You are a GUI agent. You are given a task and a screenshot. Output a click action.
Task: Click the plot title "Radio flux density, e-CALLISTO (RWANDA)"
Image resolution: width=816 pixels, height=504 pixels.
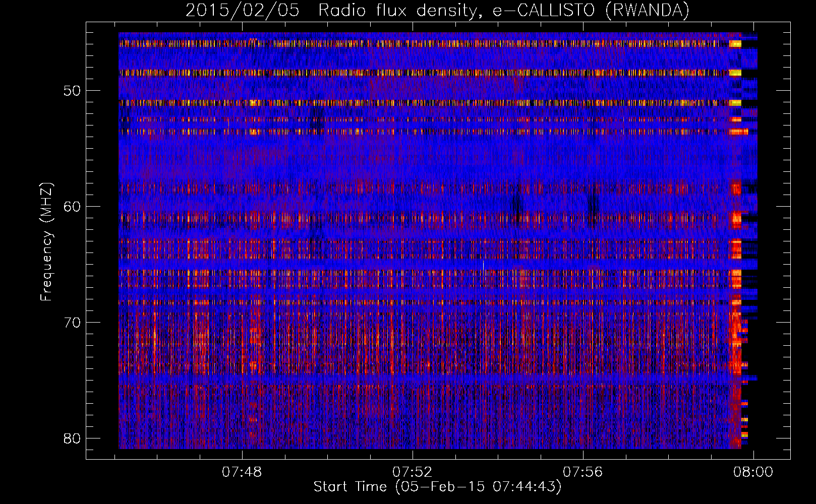tap(504, 11)
